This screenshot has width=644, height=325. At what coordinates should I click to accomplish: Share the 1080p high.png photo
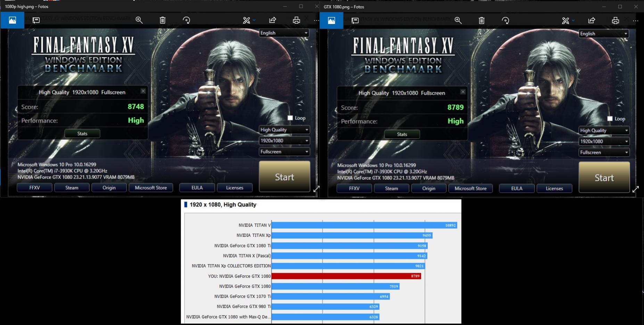click(x=273, y=20)
